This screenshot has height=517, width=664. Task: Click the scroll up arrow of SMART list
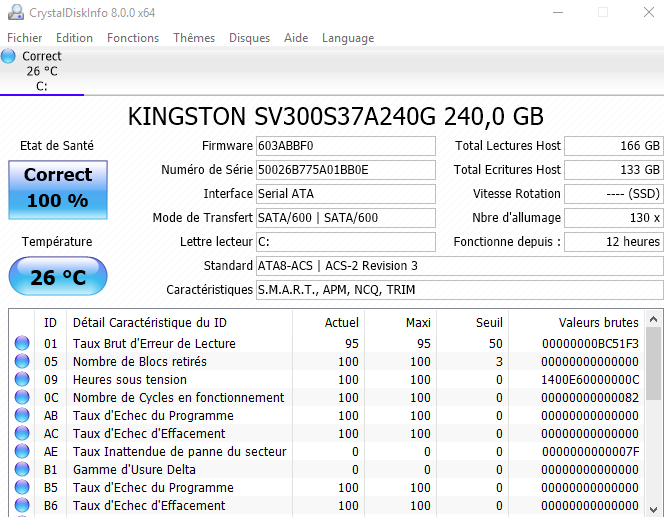click(x=653, y=320)
